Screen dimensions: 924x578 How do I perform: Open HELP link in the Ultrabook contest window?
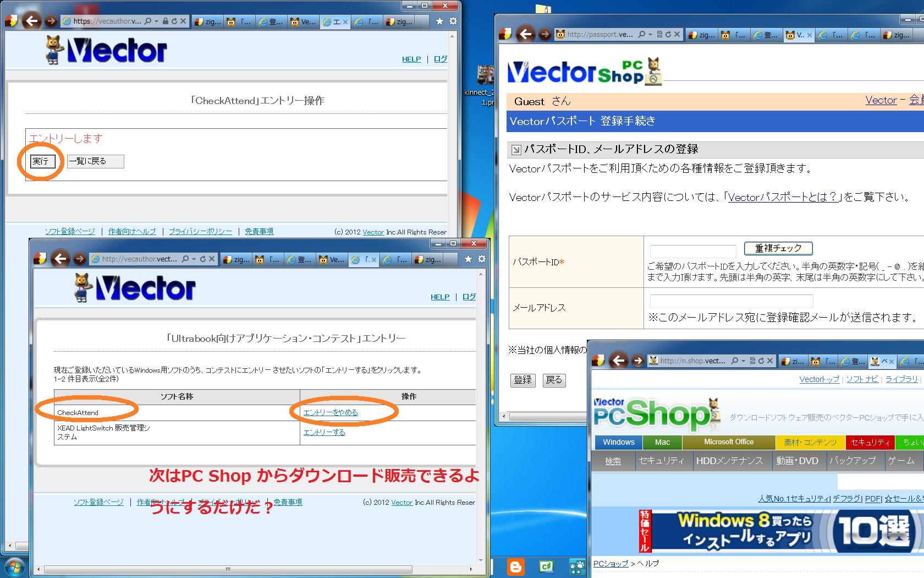(440, 297)
